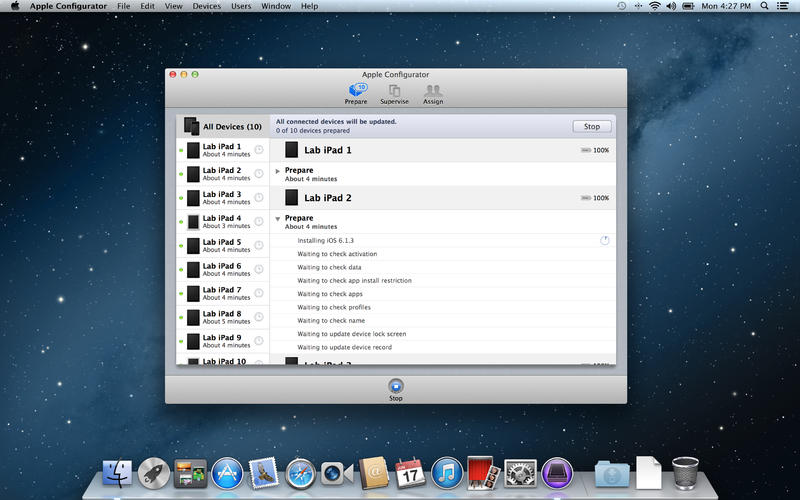Open iTunes from the Dock
Image resolution: width=800 pixels, height=500 pixels.
tap(447, 472)
